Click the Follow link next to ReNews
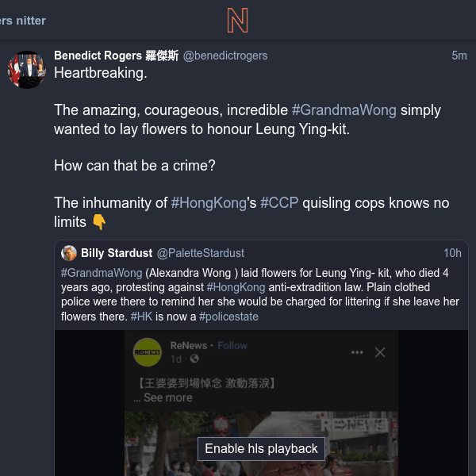The image size is (476, 476). point(232,345)
